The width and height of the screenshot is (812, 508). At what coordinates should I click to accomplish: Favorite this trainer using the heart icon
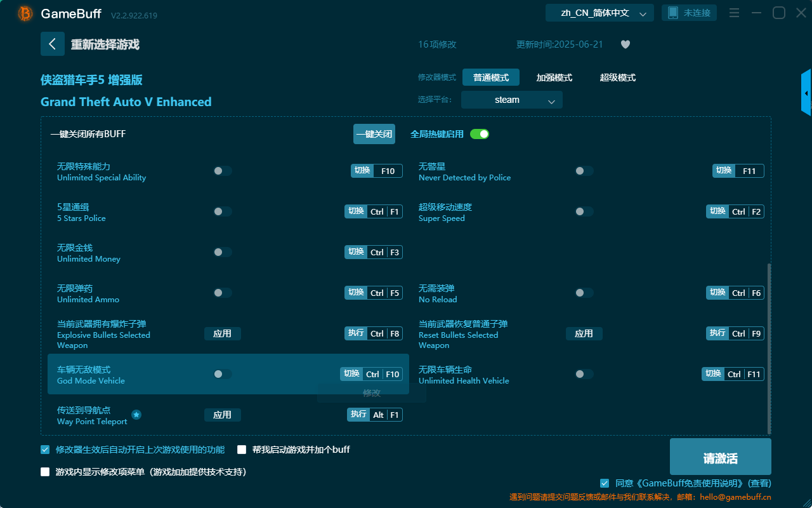pyautogui.click(x=625, y=44)
